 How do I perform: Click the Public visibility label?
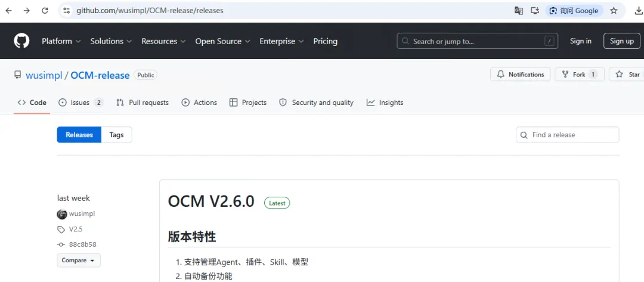coord(145,75)
